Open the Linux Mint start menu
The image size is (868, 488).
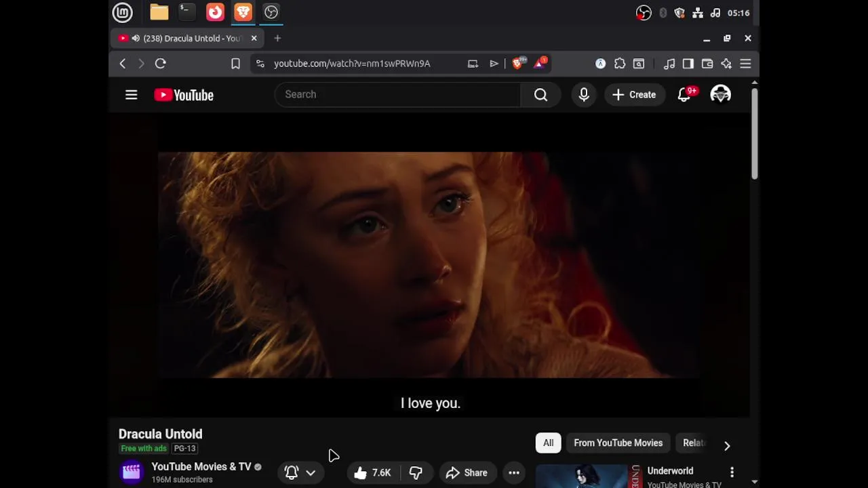(x=123, y=12)
